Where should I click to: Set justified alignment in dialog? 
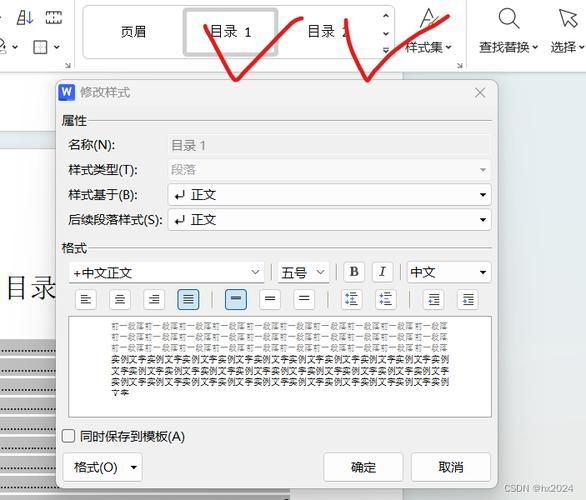click(188, 299)
